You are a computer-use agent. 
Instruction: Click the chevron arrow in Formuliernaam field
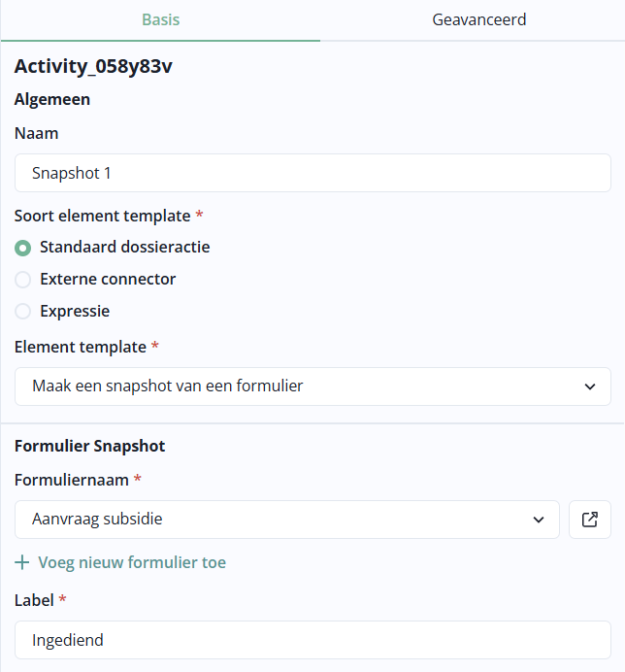(x=540, y=520)
